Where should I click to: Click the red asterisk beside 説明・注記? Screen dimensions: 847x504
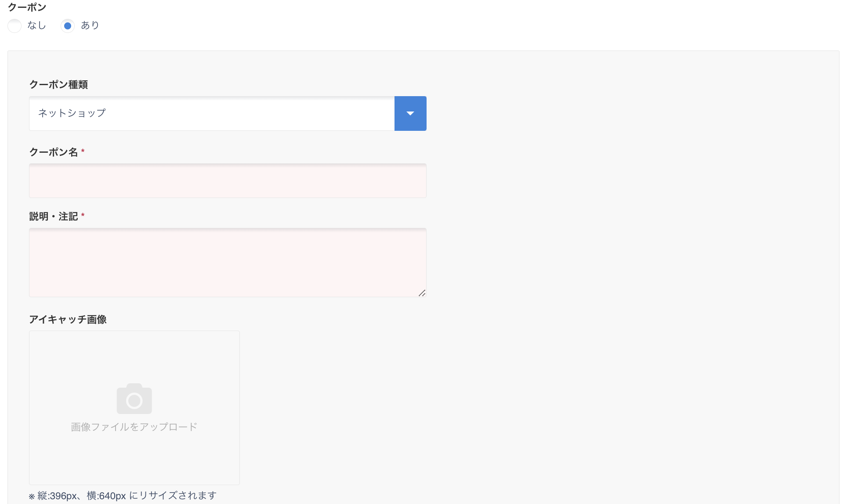(x=83, y=215)
